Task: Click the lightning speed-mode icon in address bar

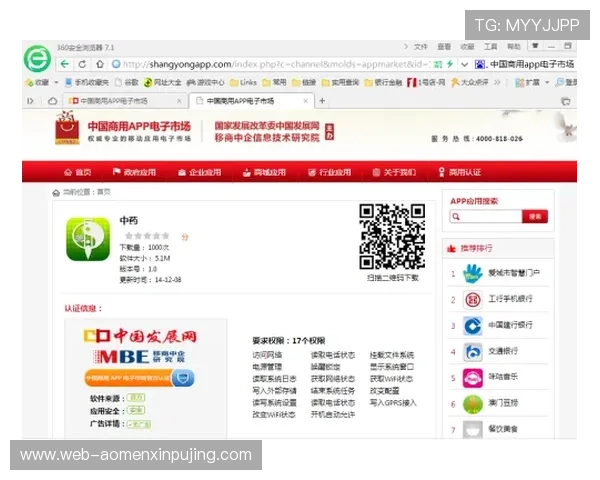Action: (x=450, y=64)
